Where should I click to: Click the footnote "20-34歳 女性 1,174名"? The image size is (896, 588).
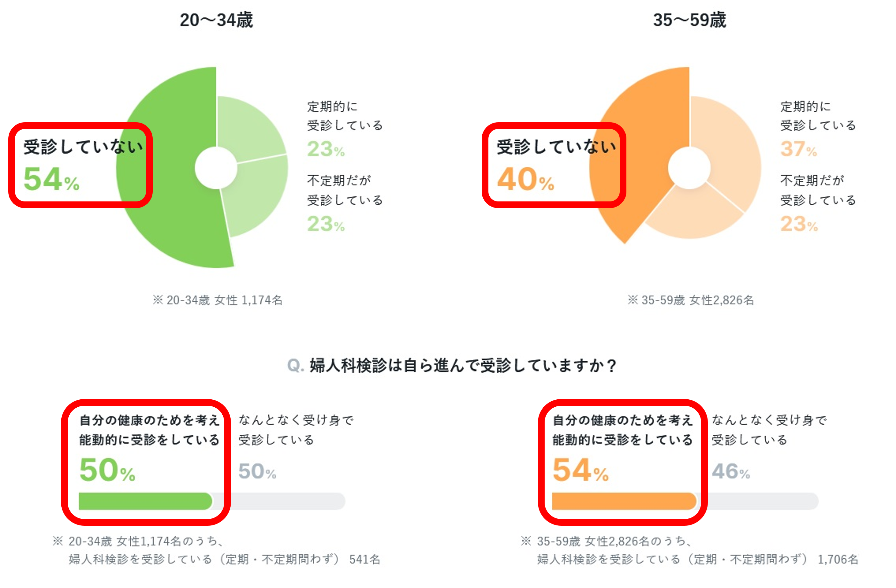(218, 300)
